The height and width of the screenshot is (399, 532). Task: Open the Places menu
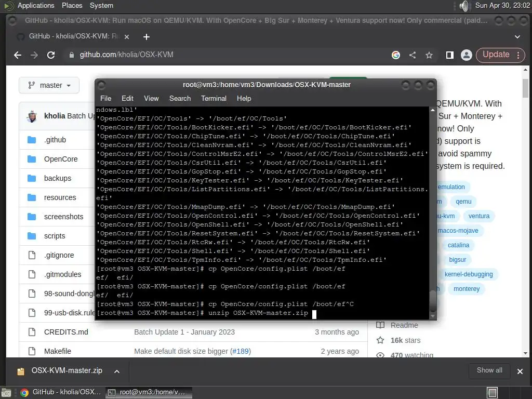[72, 5]
